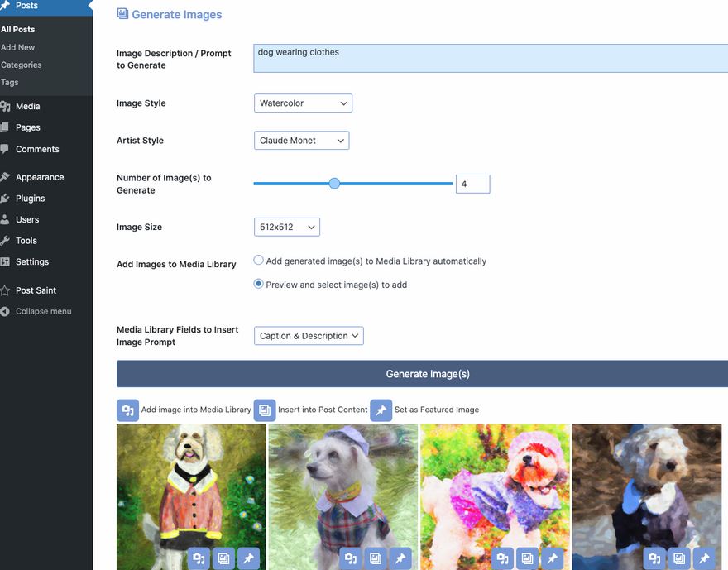Click the Media icon in sidebar
This screenshot has width=728, height=570.
click(5, 106)
